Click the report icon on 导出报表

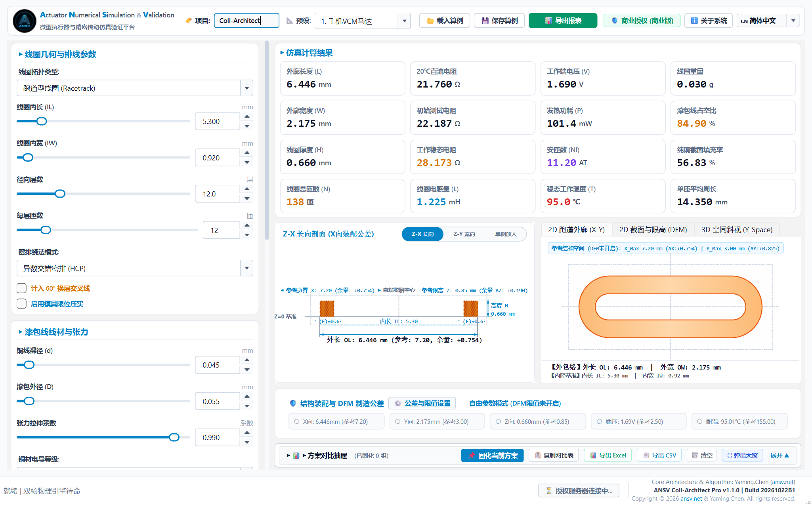click(x=548, y=21)
